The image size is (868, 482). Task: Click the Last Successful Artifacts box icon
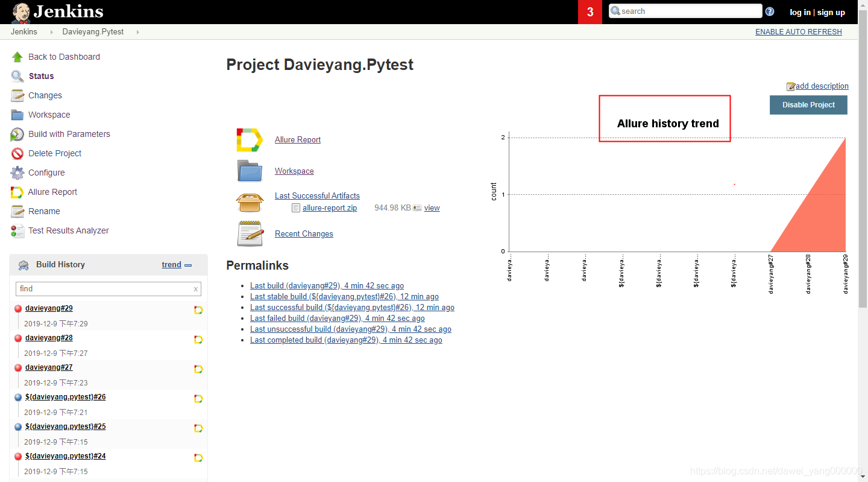coord(250,202)
